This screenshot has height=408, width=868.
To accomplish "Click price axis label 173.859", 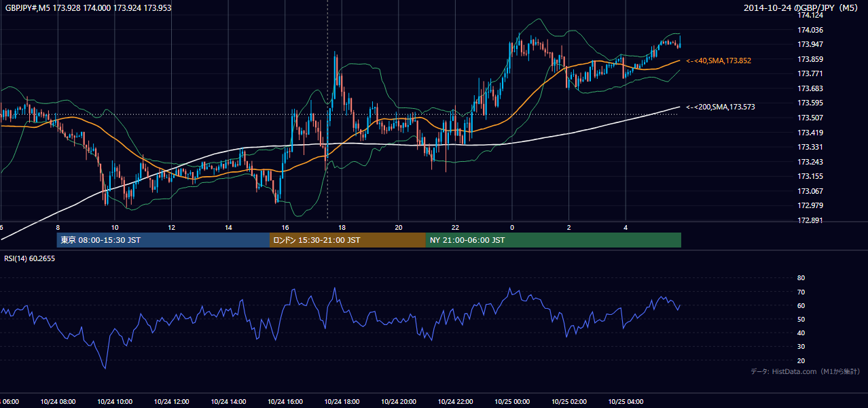I will (x=810, y=59).
